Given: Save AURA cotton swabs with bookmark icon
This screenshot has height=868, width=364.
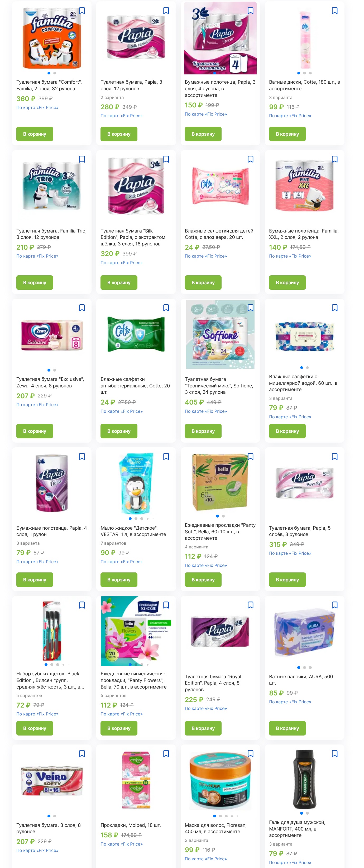Looking at the screenshot, I should pyautogui.click(x=334, y=605).
